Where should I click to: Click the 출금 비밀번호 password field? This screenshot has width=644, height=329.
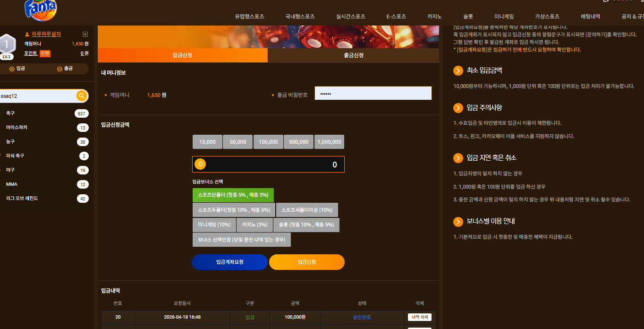(373, 94)
